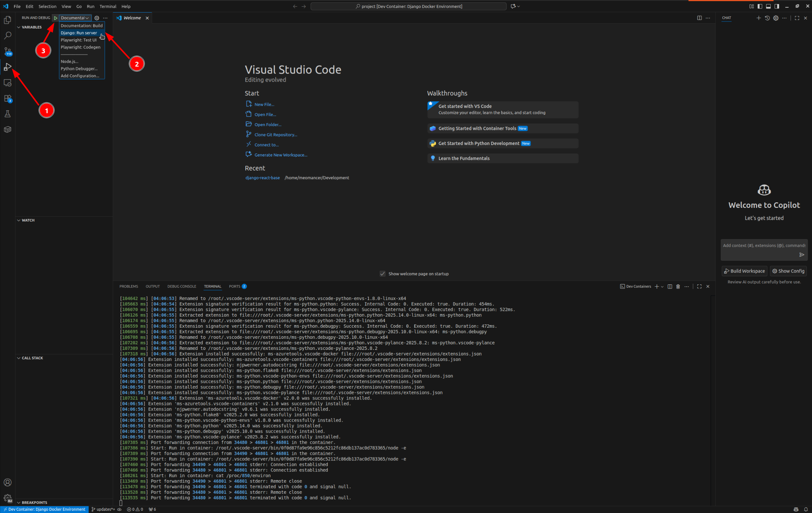The width and height of the screenshot is (812, 513).
Task: Switch to the DEBUG CONSOLE tab
Action: pyautogui.click(x=182, y=287)
